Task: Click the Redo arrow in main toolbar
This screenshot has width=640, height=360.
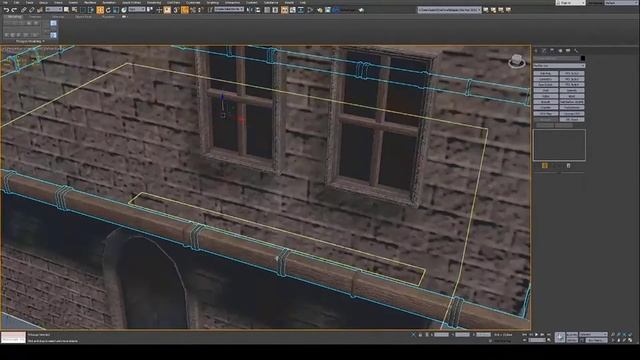Action: (x=14, y=10)
